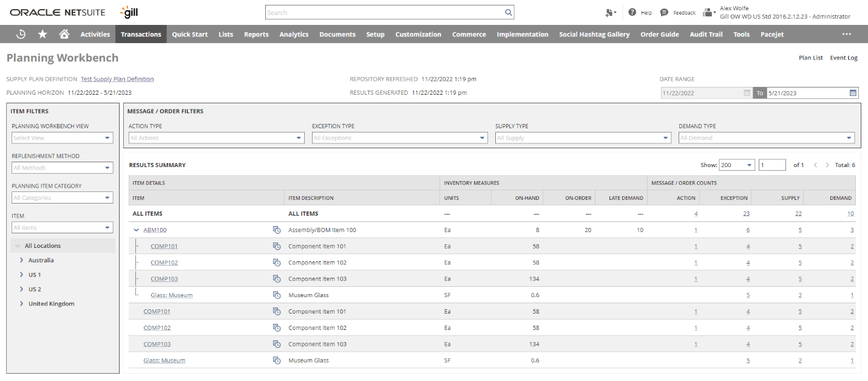This screenshot has height=381, width=868.
Task: Click the Feedback speech bubble icon
Action: (x=664, y=12)
